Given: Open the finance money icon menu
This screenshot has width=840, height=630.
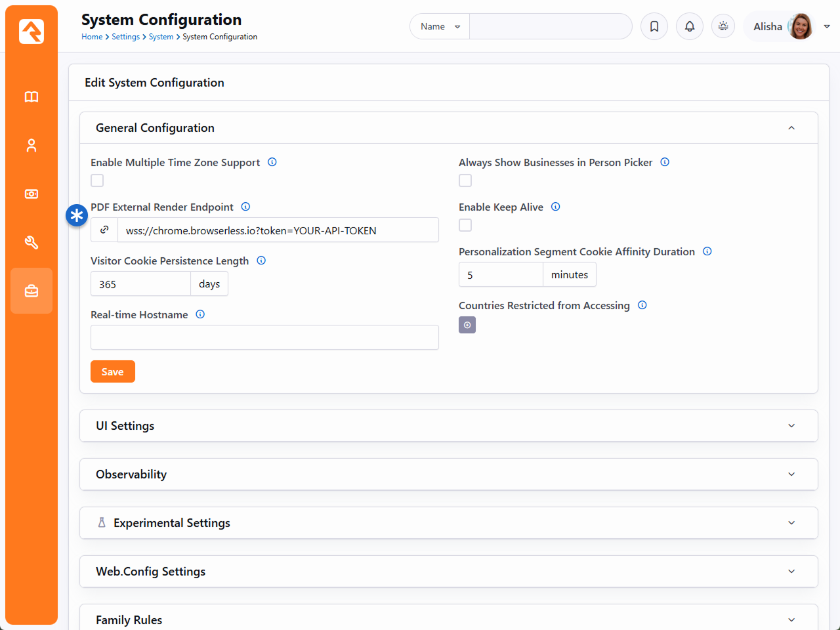Looking at the screenshot, I should pyautogui.click(x=31, y=194).
